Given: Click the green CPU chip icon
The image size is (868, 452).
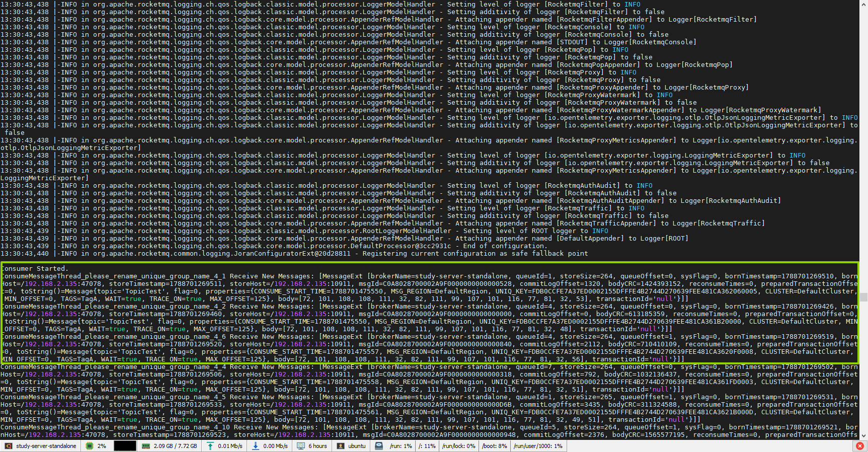Looking at the screenshot, I should 90,446.
